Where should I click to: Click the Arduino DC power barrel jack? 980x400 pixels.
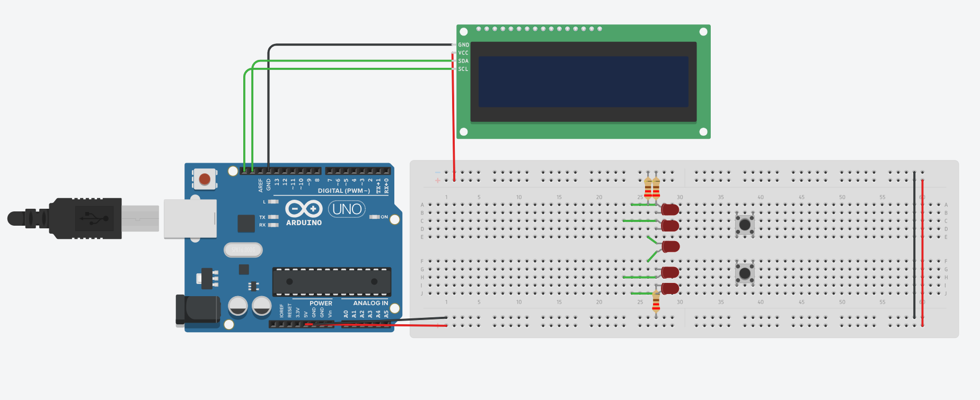point(197,310)
